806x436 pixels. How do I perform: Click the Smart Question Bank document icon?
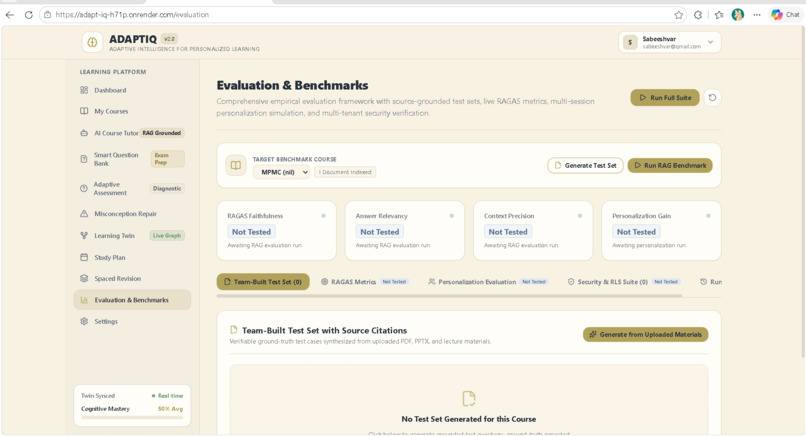point(84,159)
